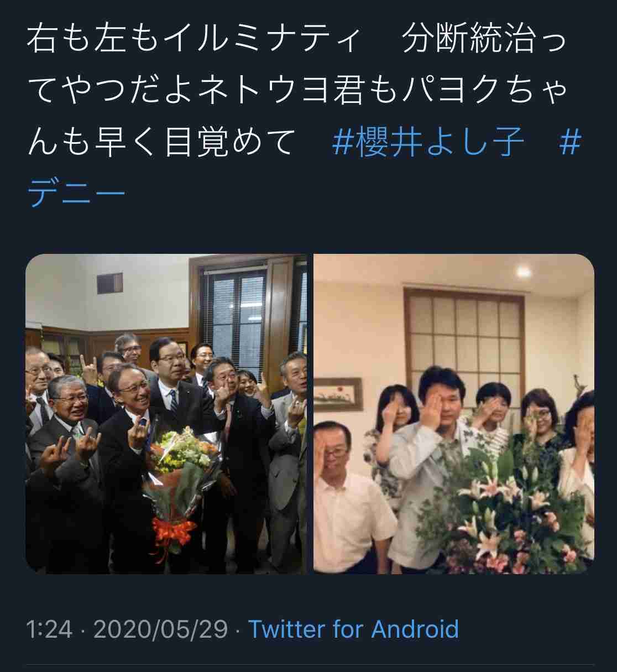Click the ceiling light in the right photo
Screen dimensions: 617x672
coord(523,271)
